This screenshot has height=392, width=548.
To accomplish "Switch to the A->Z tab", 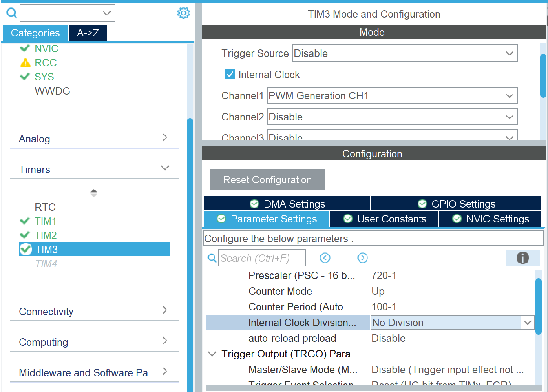I will [88, 33].
